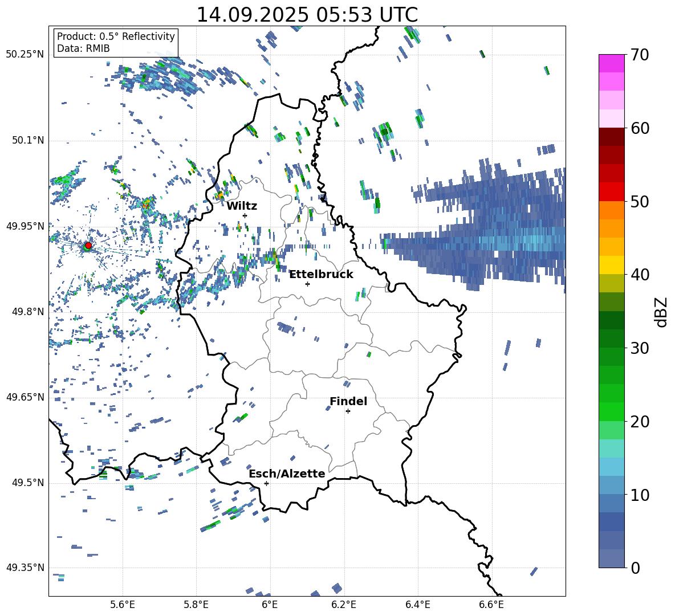Click the yellow colorbar segment at 40
The width and height of the screenshot is (675, 616).
click(611, 265)
